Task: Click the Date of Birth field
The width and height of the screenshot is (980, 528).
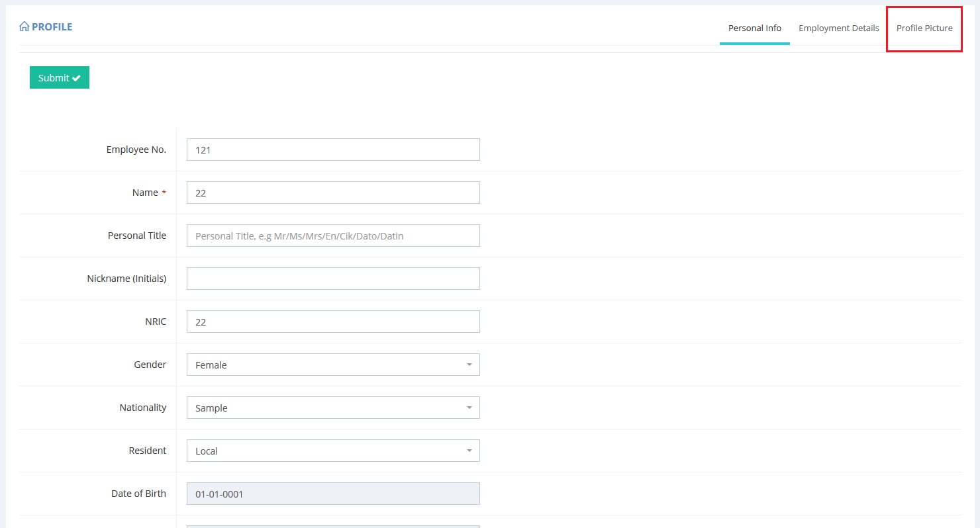Action: point(332,494)
